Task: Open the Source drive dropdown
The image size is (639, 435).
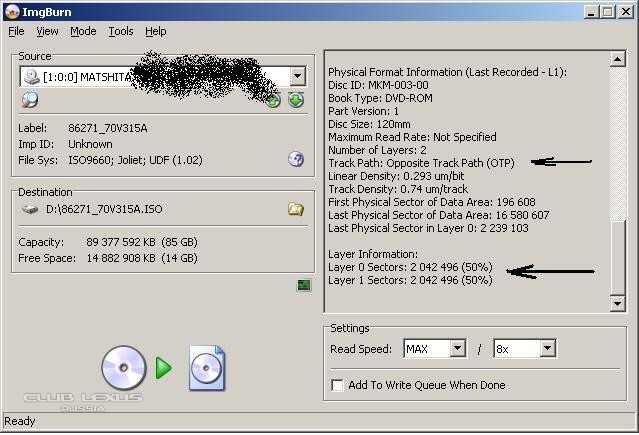Action: coord(297,76)
